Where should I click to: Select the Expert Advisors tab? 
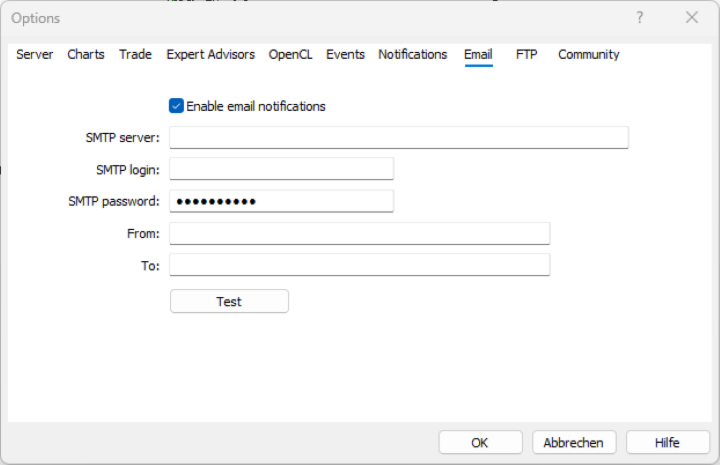point(210,55)
